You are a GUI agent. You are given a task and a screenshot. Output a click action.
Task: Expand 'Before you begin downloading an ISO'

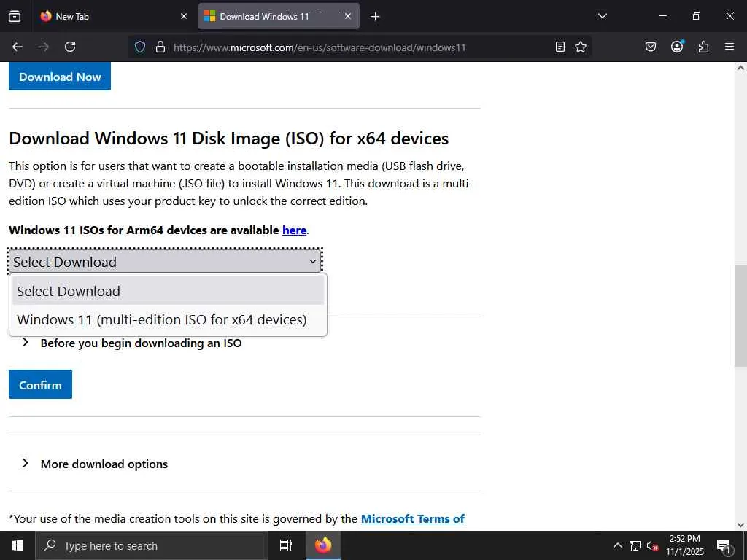(140, 343)
